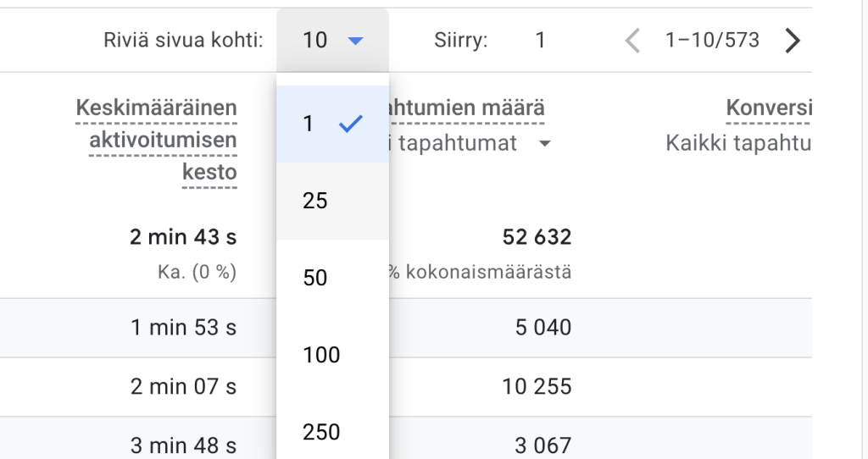Screen dimensions: 868x459
Task: Click the Konversiot column header
Action: click(768, 108)
